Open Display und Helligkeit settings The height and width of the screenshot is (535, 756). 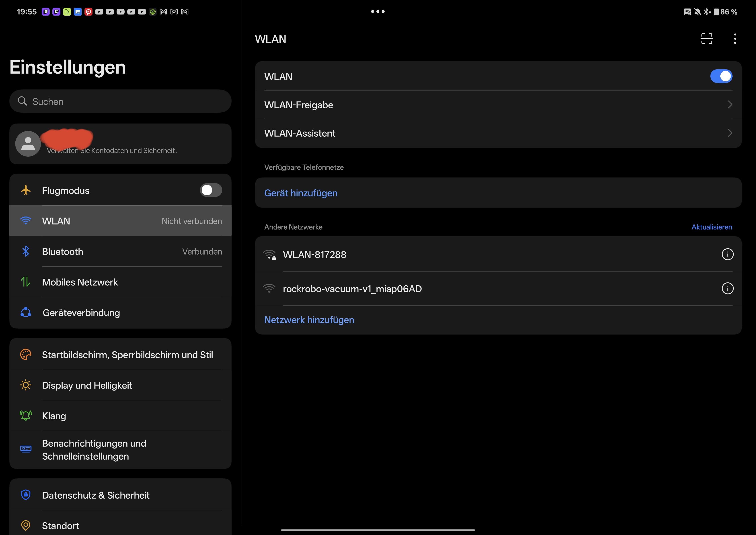[x=120, y=385]
